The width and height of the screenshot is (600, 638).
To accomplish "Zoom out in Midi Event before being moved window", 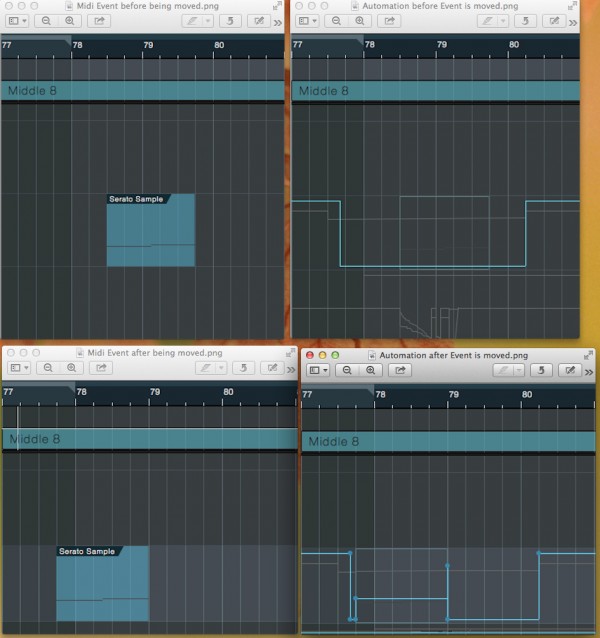I will [x=46, y=21].
